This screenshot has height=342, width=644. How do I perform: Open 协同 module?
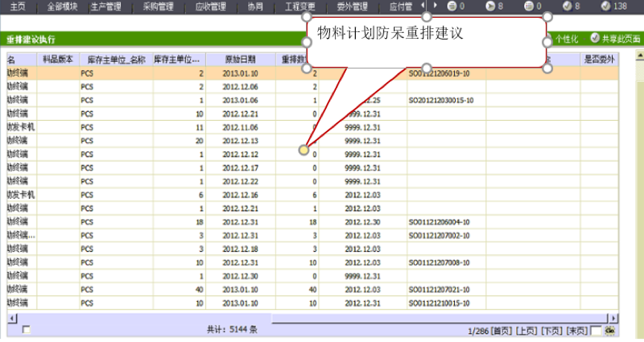pyautogui.click(x=255, y=6)
